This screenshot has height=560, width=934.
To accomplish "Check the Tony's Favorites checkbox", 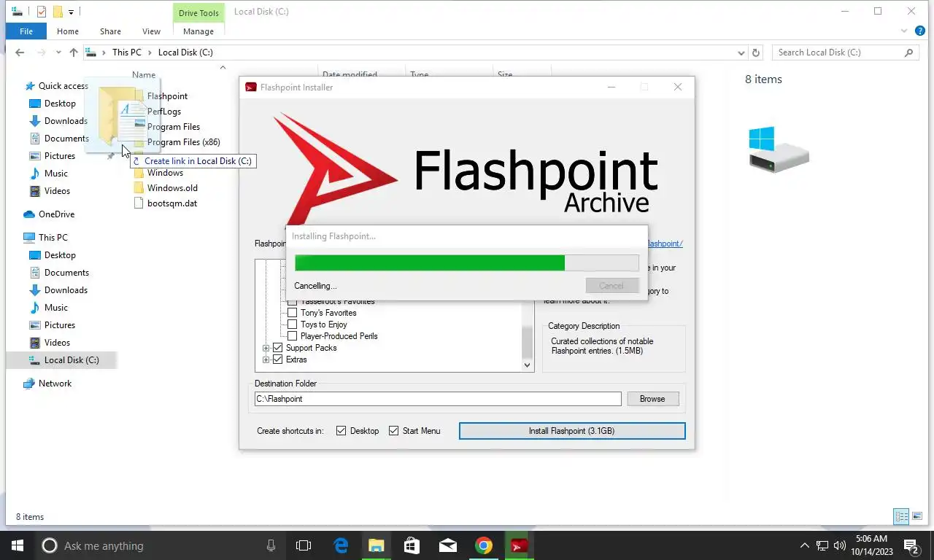I will coord(292,313).
